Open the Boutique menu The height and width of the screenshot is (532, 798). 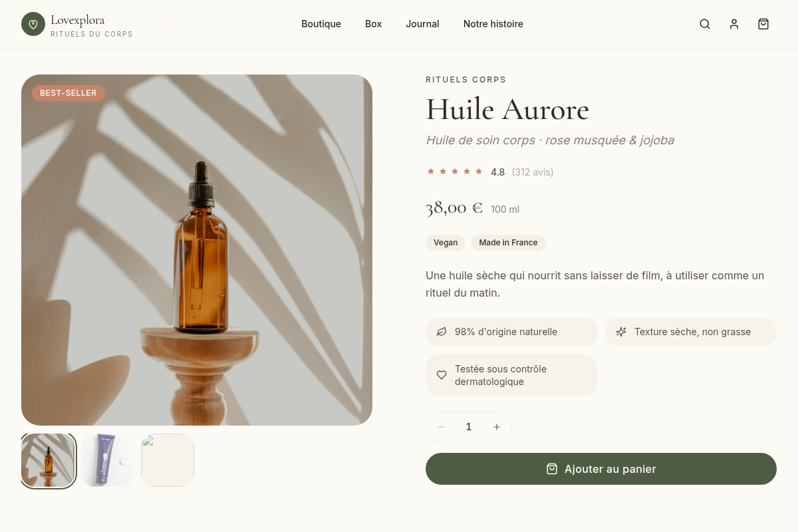(321, 24)
